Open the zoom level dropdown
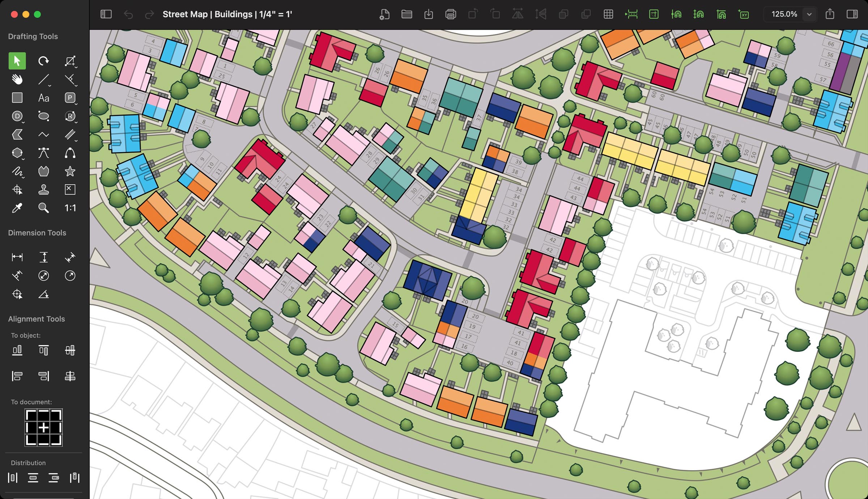Viewport: 868px width, 499px height. 809,14
